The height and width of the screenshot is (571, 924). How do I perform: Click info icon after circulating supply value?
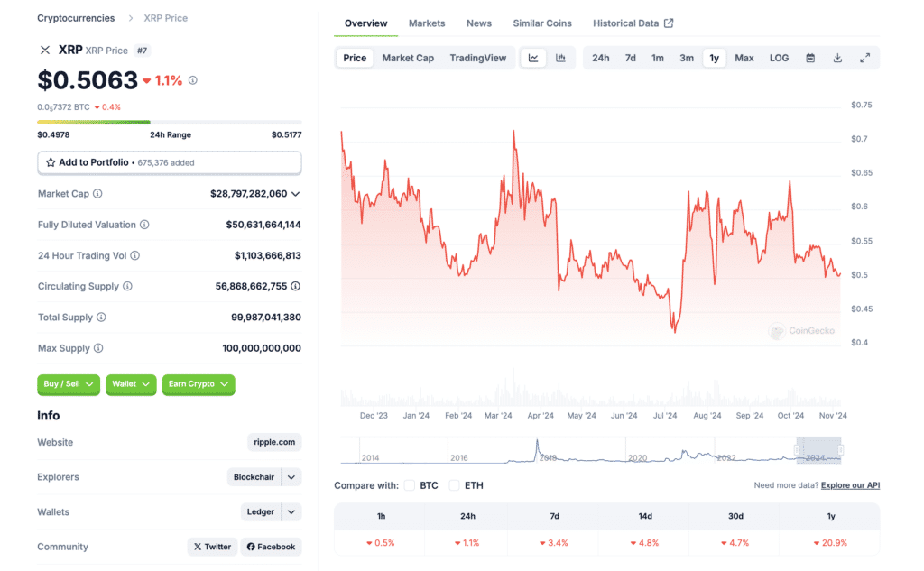295,286
